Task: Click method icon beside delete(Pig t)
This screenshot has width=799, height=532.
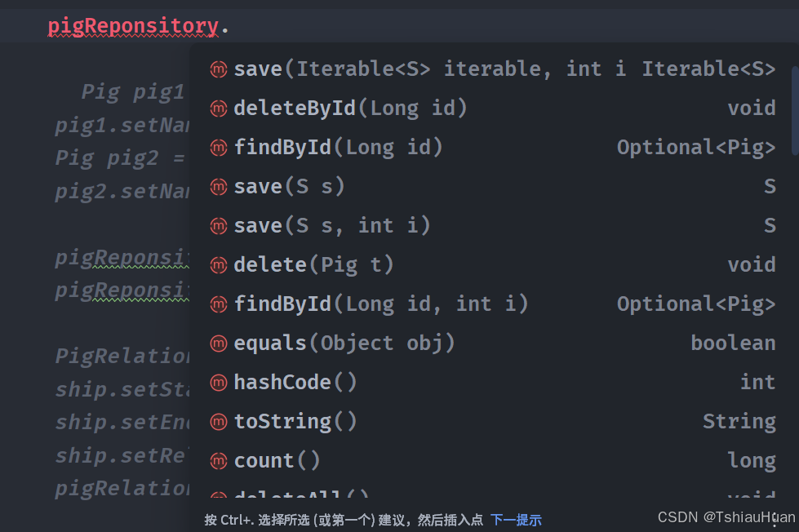Action: coord(219,265)
